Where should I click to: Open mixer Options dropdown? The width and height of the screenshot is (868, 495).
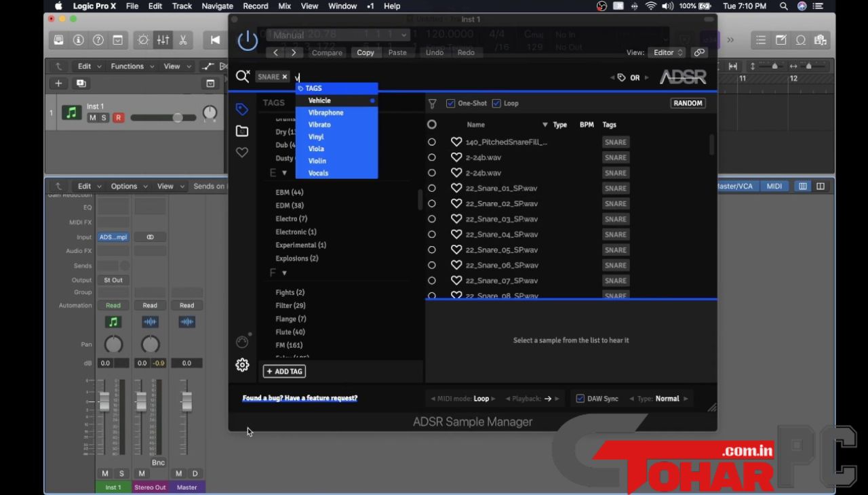click(x=129, y=186)
